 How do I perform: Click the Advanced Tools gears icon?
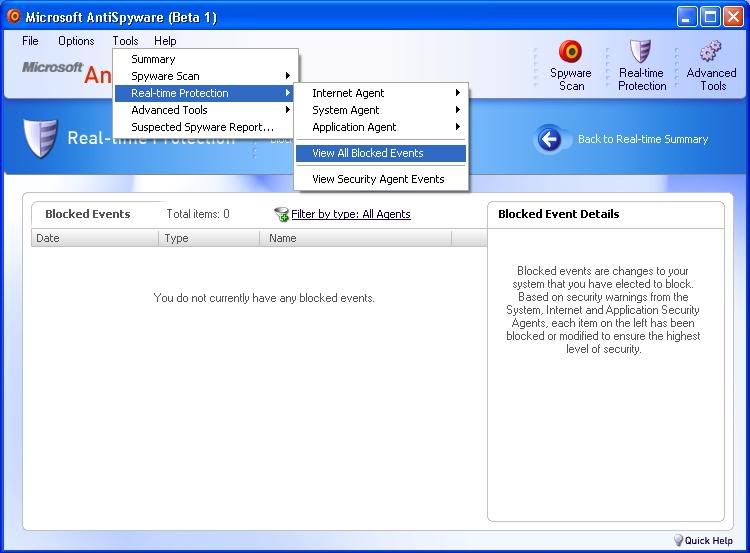(x=710, y=51)
